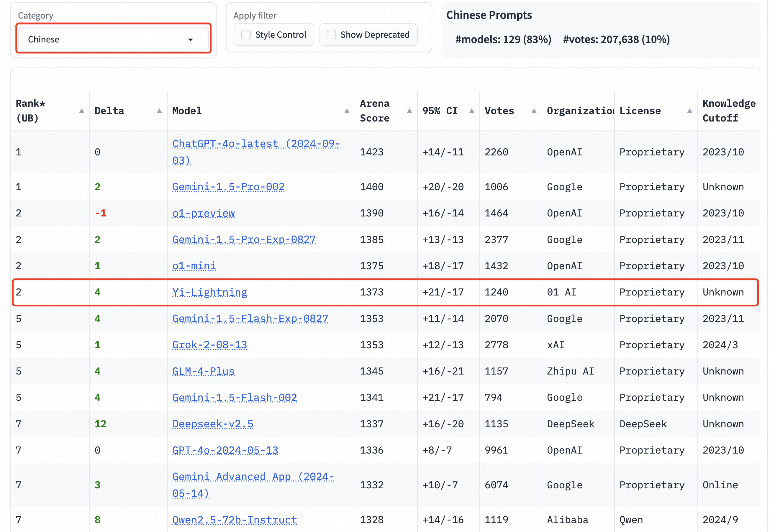Screen dimensions: 770x532
Task: Click Knowledge Cutoff column header
Action: [728, 111]
